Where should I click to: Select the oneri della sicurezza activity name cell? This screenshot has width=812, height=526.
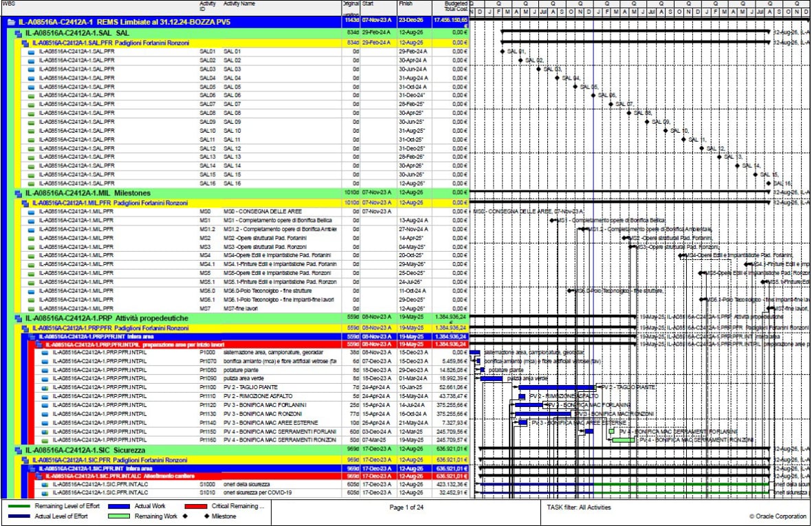pyautogui.click(x=282, y=485)
